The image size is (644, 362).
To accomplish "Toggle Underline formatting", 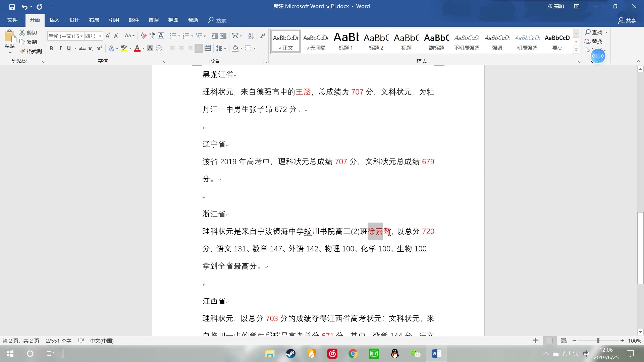I will pos(69,49).
